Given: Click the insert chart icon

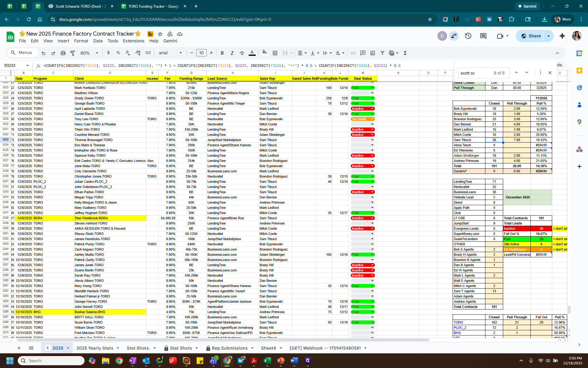Looking at the screenshot, I should coord(373,53).
